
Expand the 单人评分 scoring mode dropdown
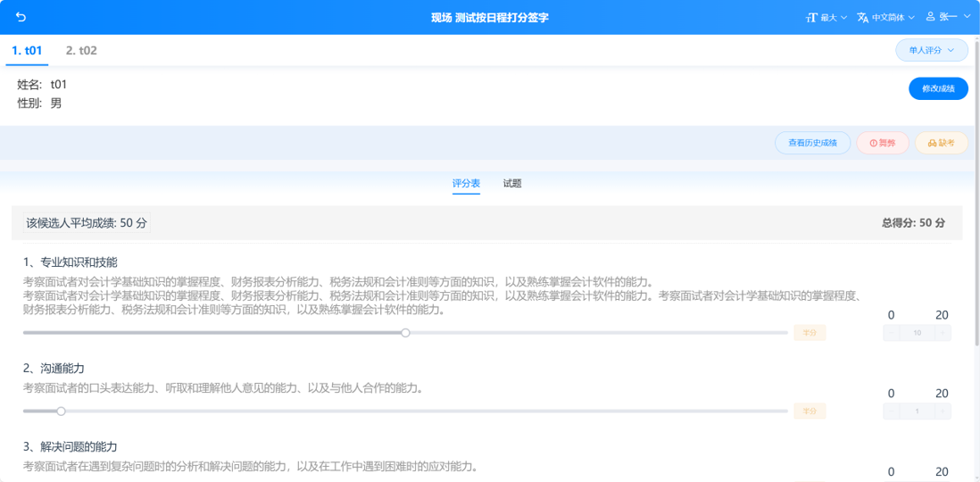click(932, 50)
